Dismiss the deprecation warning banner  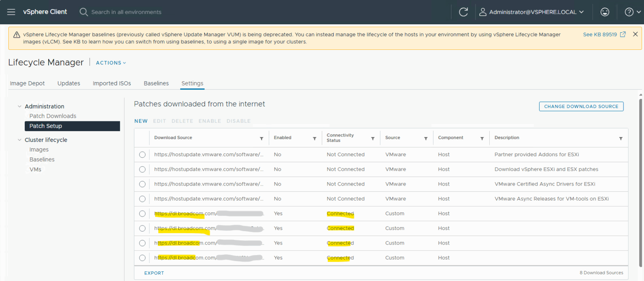(636, 34)
